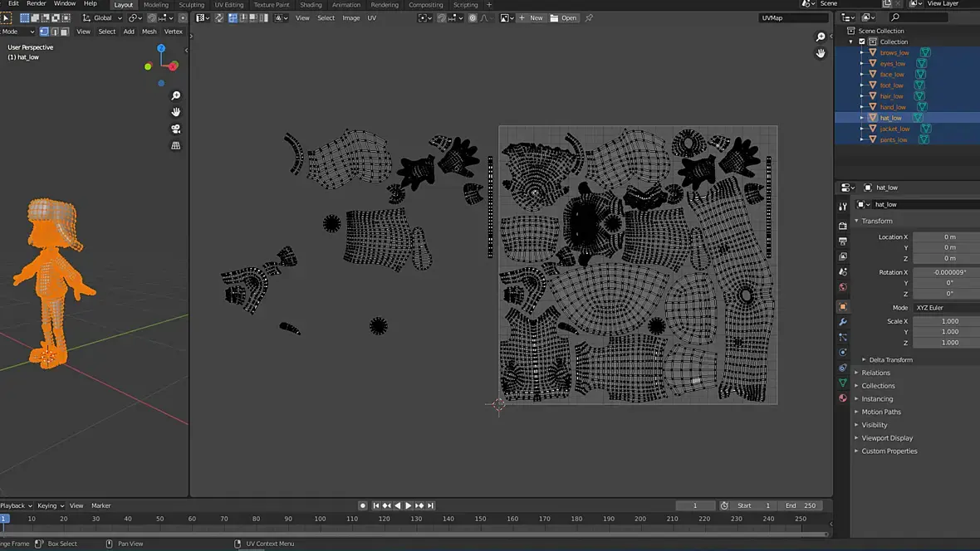The height and width of the screenshot is (551, 980).
Task: Open the Material properties tab icon
Action: coord(843,398)
